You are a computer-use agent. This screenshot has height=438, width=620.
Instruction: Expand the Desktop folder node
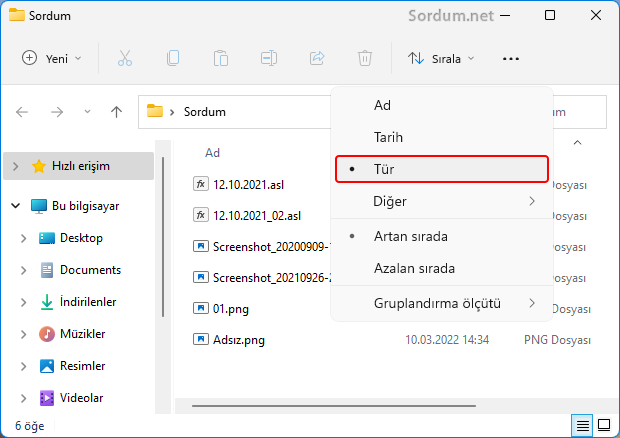point(23,238)
